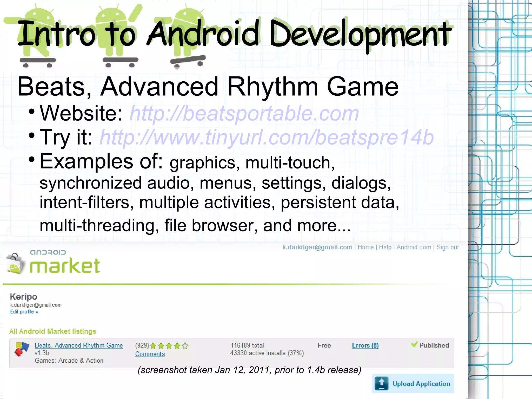
Task: Click the k.darktiger@gmail.com account at top
Action: (x=317, y=247)
